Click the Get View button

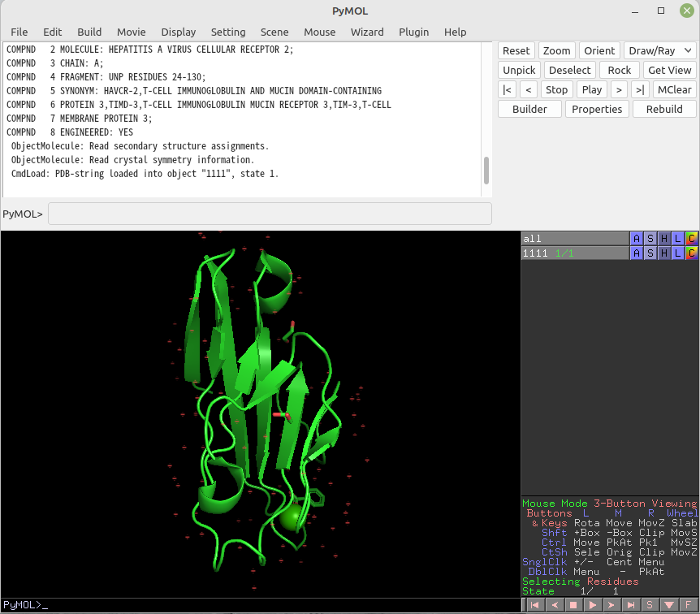tap(669, 69)
